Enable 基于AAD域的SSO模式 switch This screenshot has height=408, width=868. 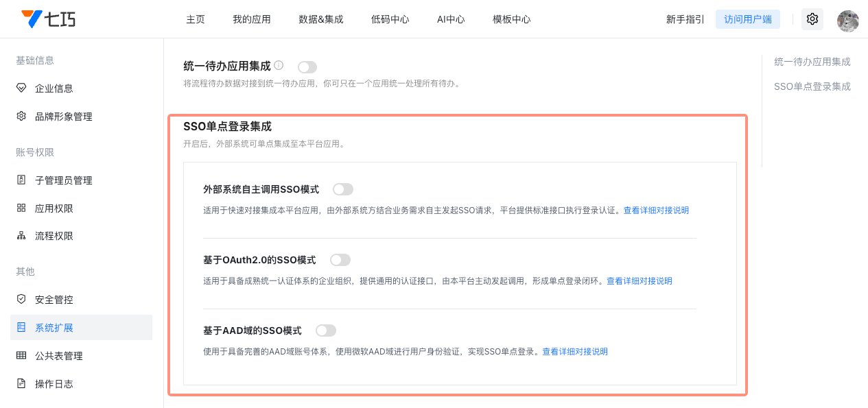(326, 331)
